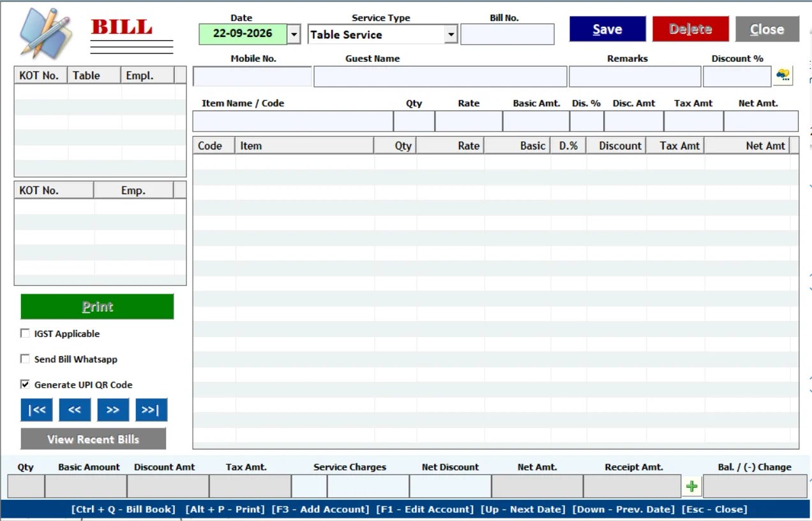The height and width of the screenshot is (521, 812).
Task: Click the Empl. column header in upper KOT list
Action: [x=147, y=75]
